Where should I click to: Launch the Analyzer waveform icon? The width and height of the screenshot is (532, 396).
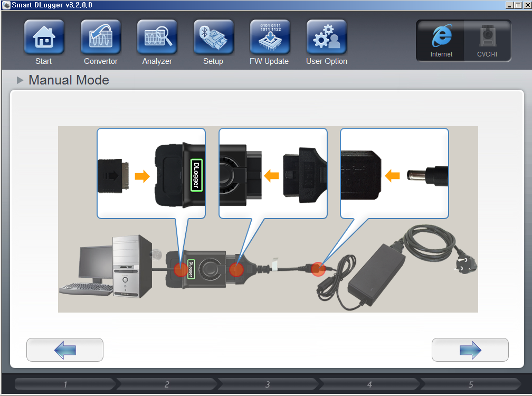click(157, 36)
